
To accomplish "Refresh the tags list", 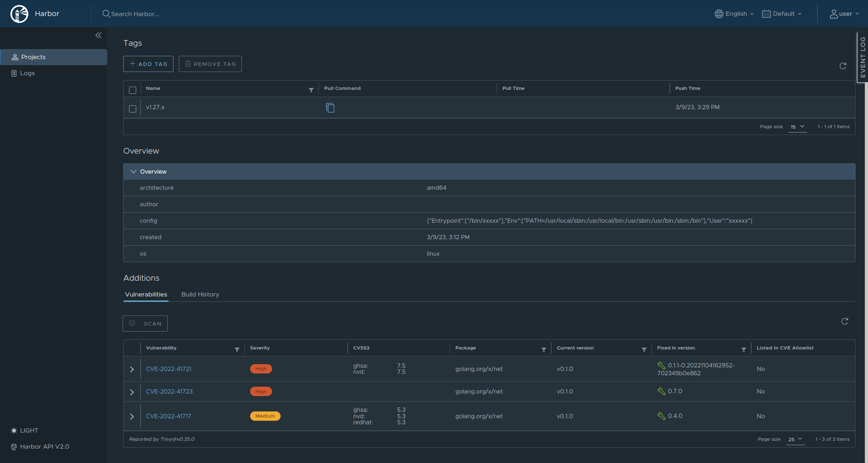I will [843, 66].
